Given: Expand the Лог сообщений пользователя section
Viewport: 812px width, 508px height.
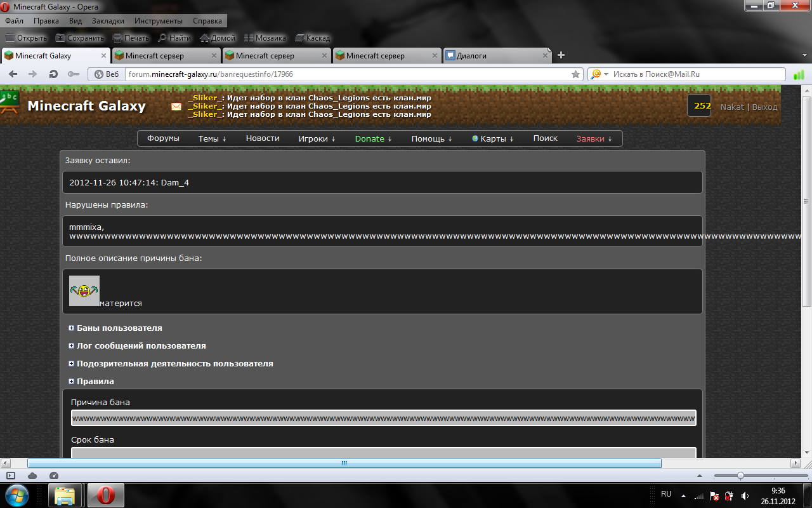Looking at the screenshot, I should [72, 346].
